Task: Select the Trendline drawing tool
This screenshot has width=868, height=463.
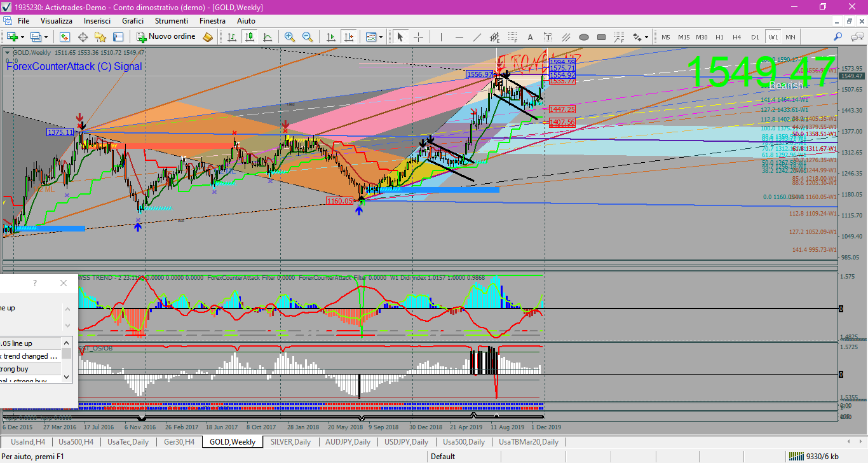Action: (x=477, y=37)
